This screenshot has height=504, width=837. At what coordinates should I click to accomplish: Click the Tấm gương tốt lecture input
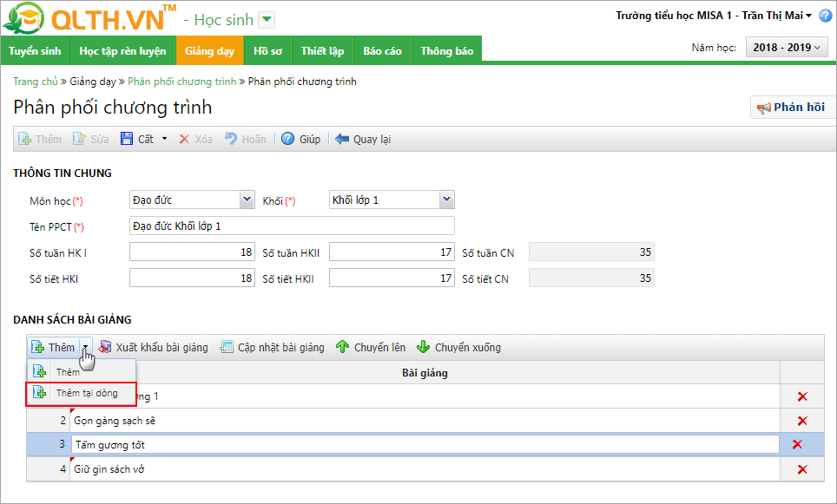425,445
